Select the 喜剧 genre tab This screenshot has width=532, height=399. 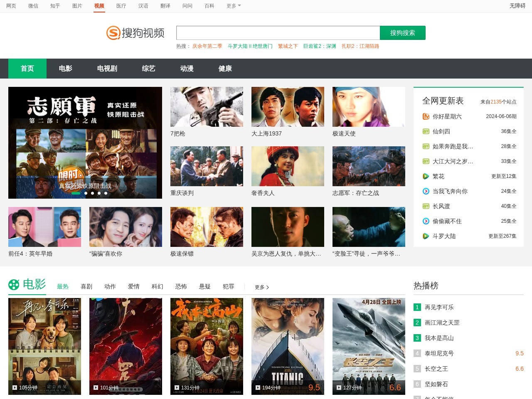(x=86, y=286)
